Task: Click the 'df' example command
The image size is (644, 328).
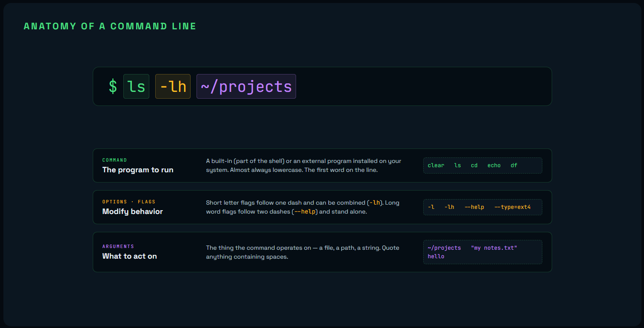Action: click(x=514, y=165)
